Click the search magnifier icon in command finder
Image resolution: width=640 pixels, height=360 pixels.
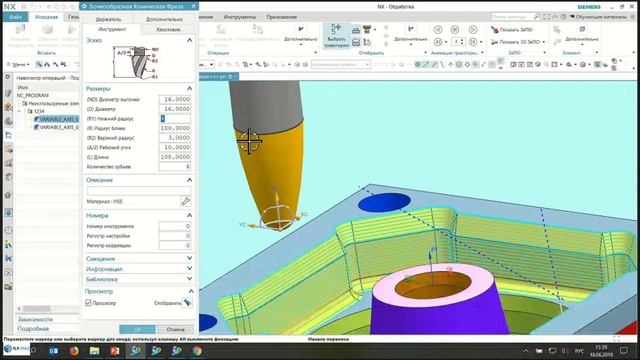(536, 17)
